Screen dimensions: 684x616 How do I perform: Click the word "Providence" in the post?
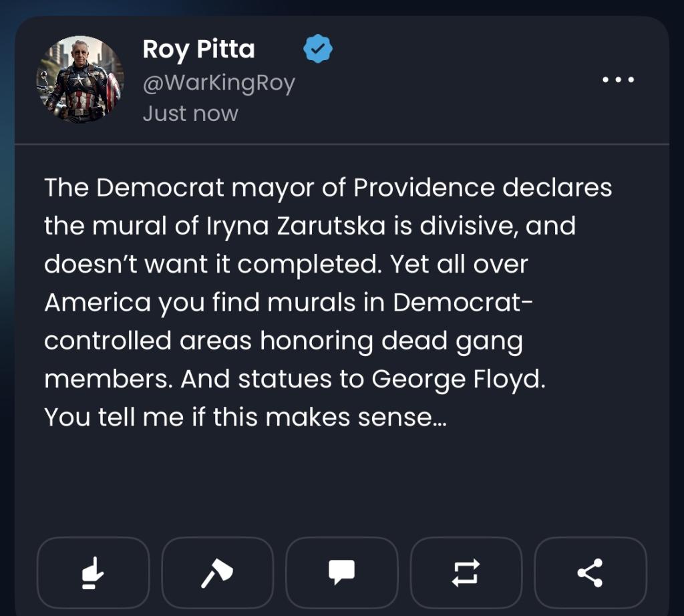(x=424, y=188)
